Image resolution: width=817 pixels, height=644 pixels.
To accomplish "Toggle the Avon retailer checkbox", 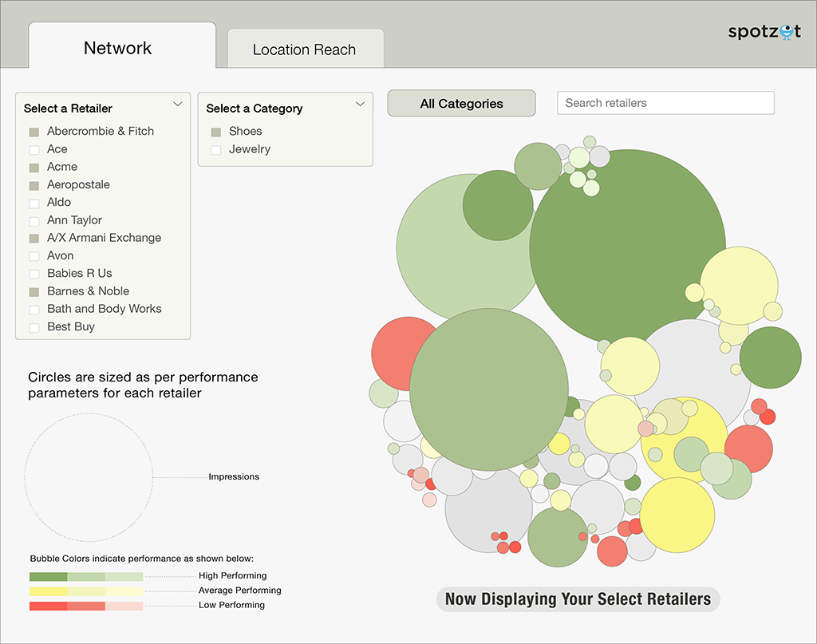I will (34, 255).
